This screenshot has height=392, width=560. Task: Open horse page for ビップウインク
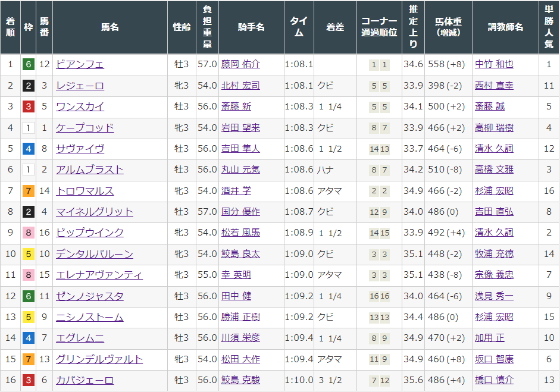coord(89,233)
